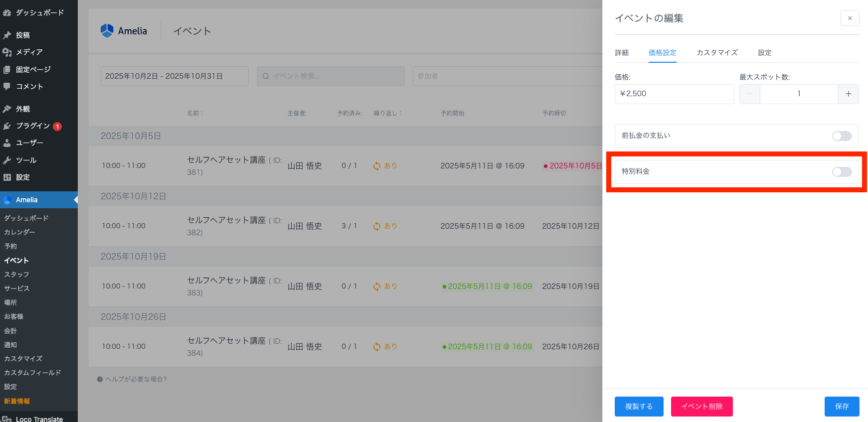The height and width of the screenshot is (422, 868).
Task: Click the search magnifier in event search
Action: tap(266, 76)
